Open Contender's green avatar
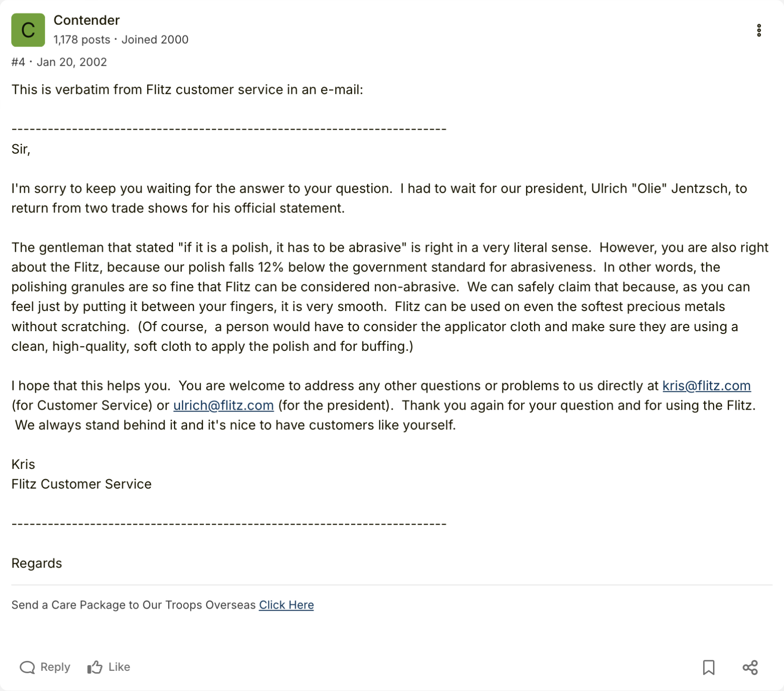This screenshot has width=784, height=691. [28, 30]
